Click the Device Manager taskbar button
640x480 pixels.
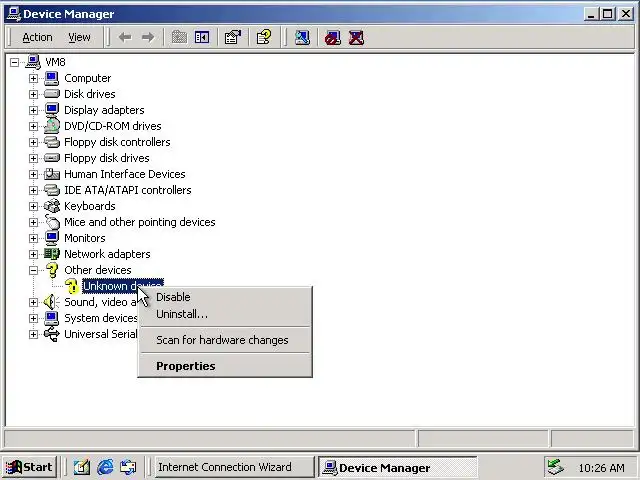397,467
